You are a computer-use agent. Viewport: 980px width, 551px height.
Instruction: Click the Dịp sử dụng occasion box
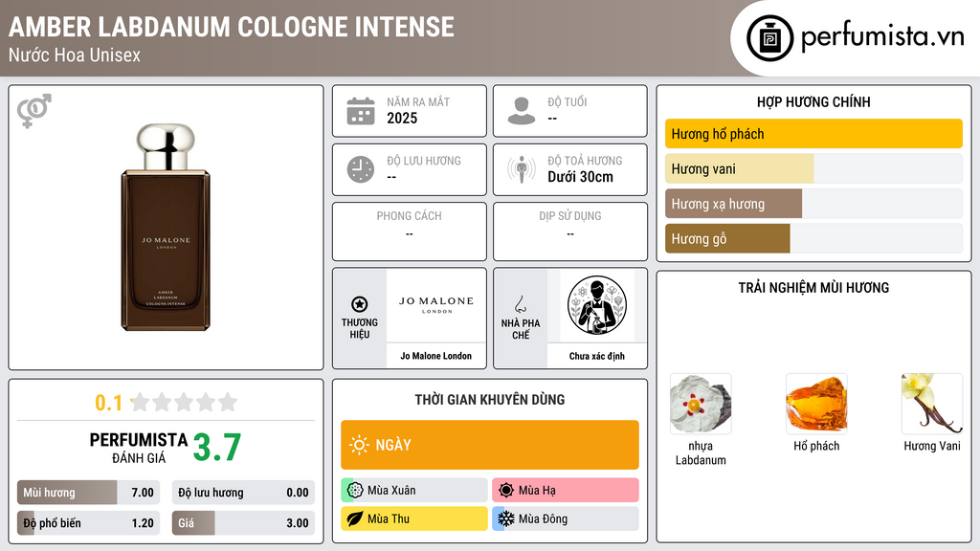click(570, 231)
